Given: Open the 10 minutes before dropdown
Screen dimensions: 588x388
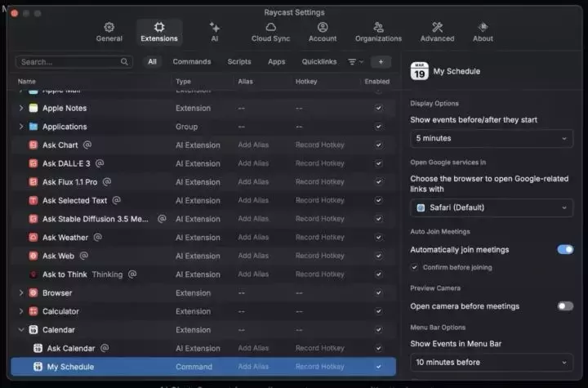Looking at the screenshot, I should point(492,363).
